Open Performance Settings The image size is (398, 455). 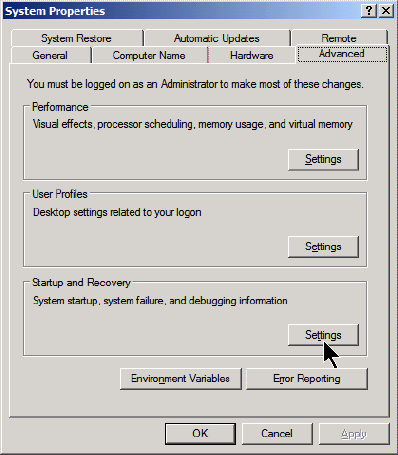(323, 160)
